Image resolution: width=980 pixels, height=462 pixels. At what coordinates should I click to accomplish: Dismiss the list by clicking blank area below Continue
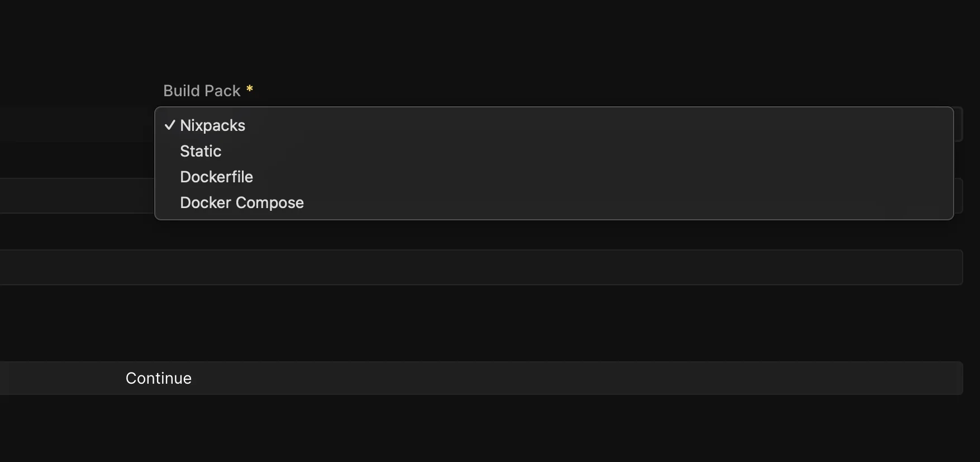(481, 431)
